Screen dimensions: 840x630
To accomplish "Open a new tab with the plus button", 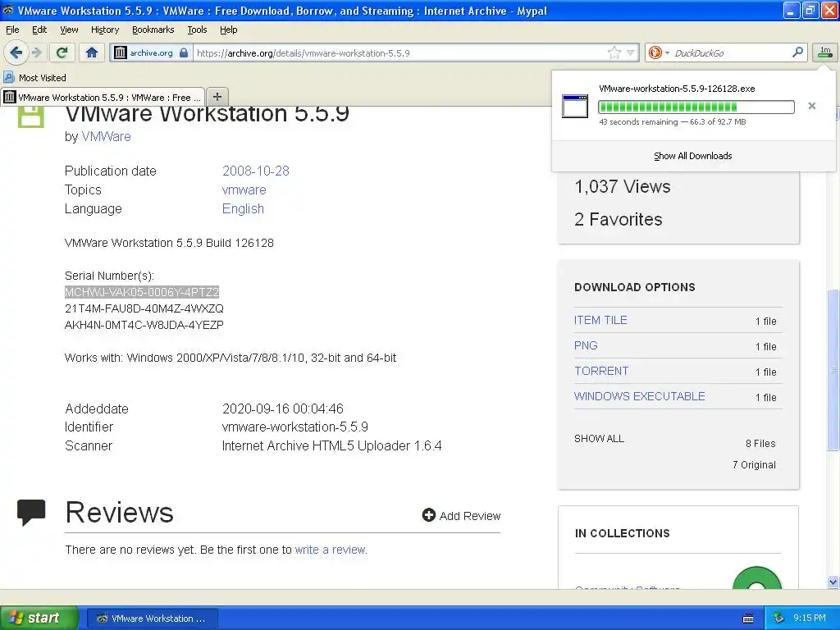I will (217, 97).
